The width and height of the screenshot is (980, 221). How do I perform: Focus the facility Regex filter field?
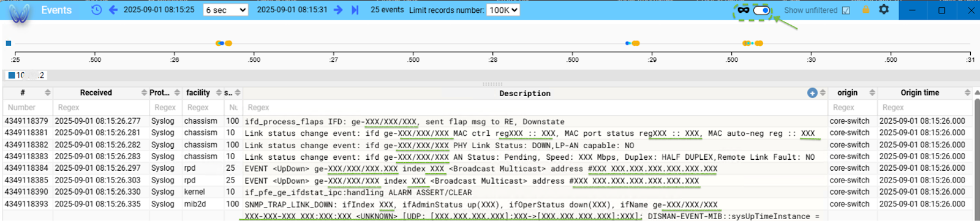[x=203, y=107]
